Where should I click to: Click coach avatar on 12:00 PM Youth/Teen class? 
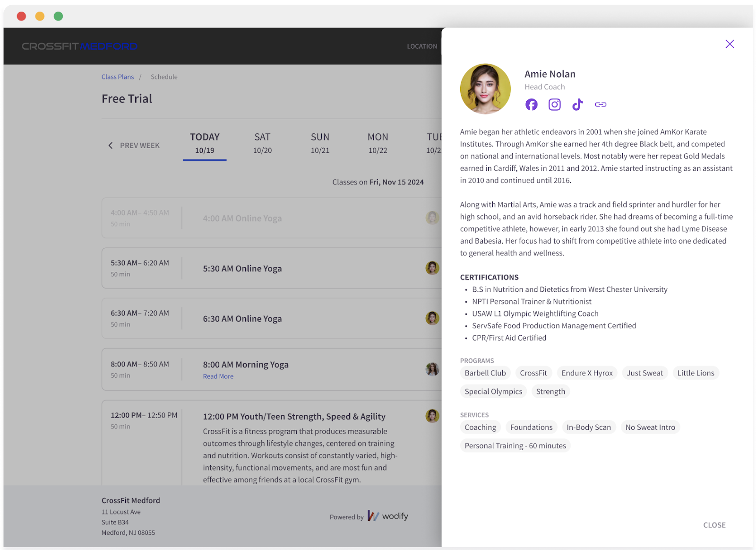tap(432, 416)
